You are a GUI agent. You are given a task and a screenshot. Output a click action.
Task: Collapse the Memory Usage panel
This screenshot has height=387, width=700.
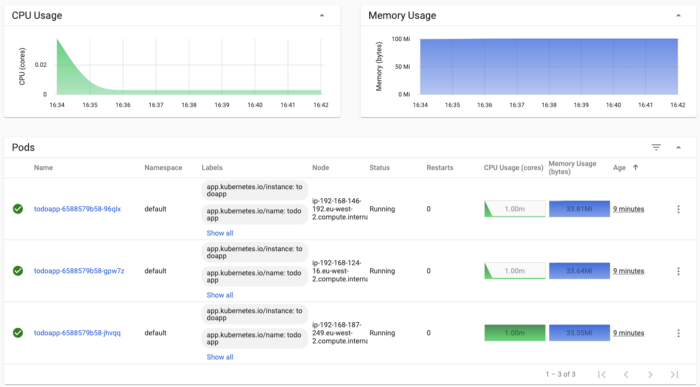[x=678, y=16]
